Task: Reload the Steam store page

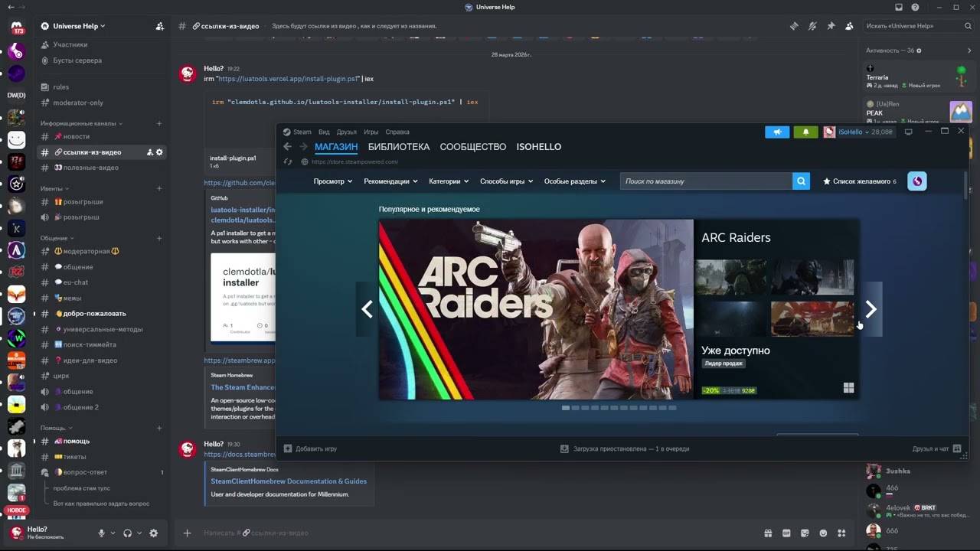Action: [x=288, y=161]
